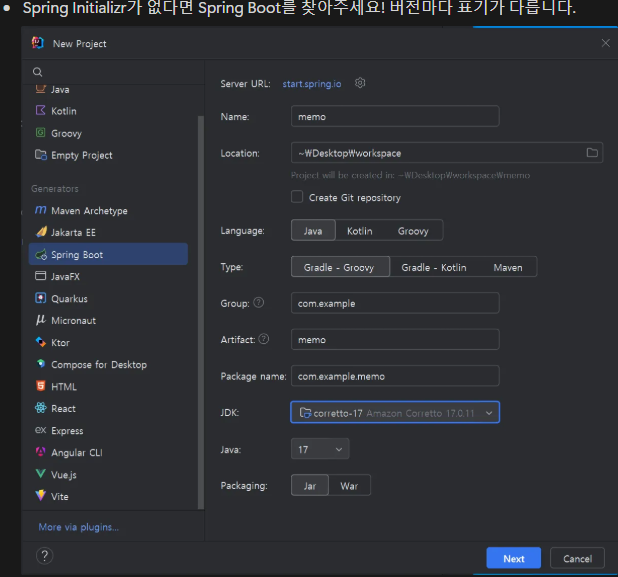
Task: Click the React atom icon
Action: click(x=41, y=408)
